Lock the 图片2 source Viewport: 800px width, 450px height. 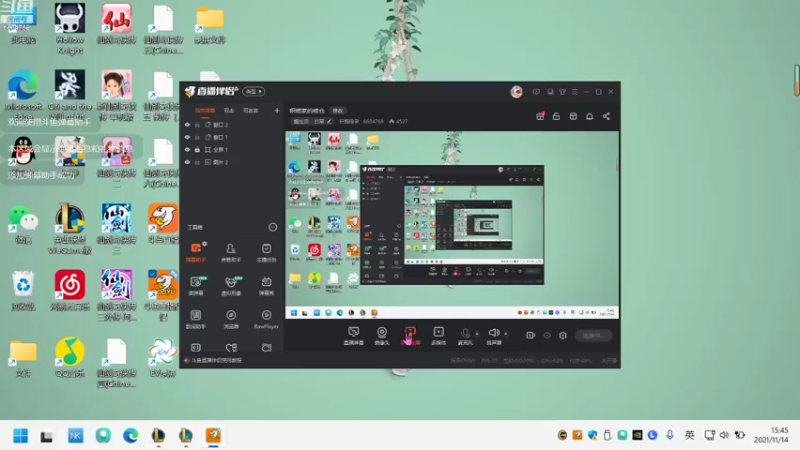(x=197, y=162)
